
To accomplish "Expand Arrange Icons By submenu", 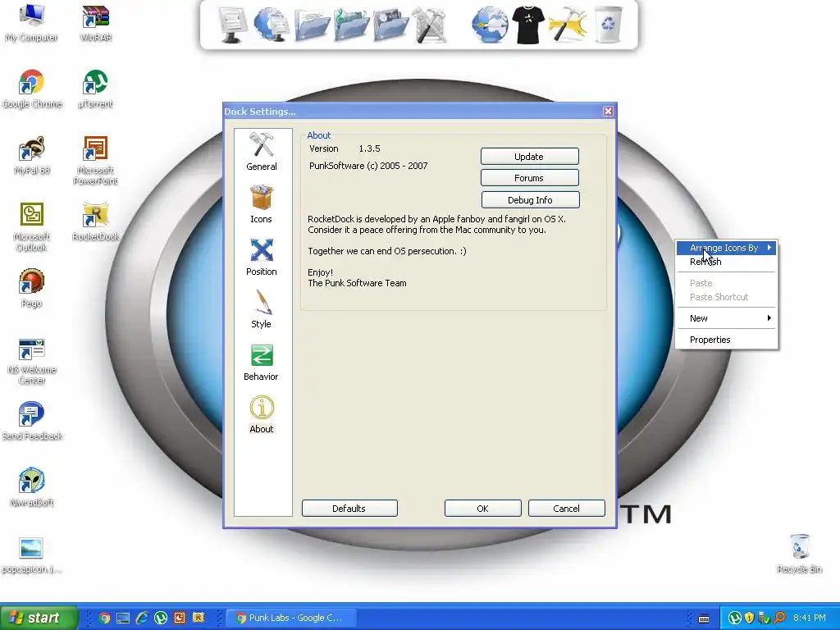I will coord(726,248).
